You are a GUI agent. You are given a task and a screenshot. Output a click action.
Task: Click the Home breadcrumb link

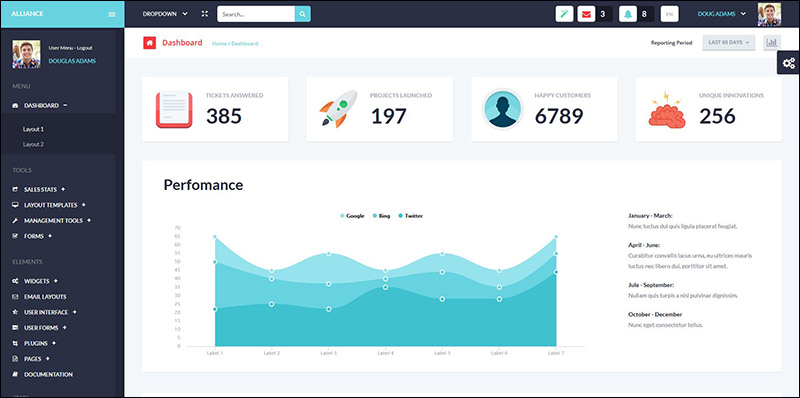[x=219, y=43]
